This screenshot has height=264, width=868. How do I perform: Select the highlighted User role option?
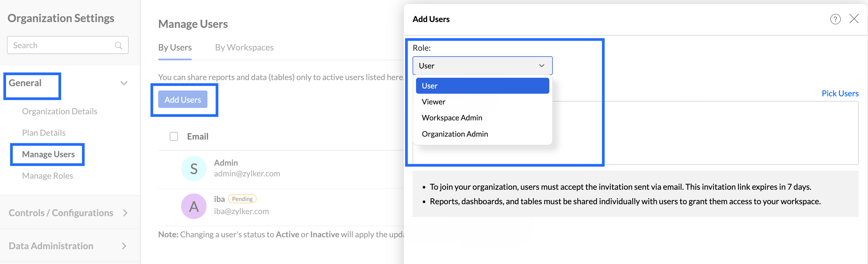(x=482, y=86)
